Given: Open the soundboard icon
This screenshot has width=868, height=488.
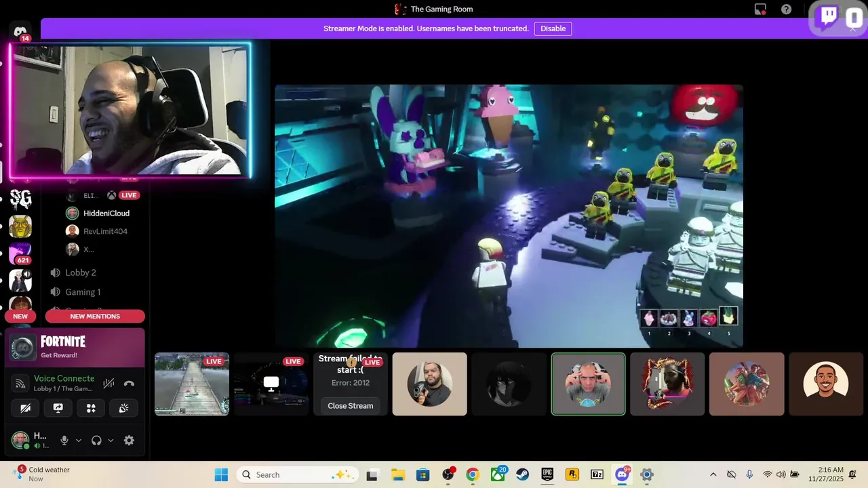Looking at the screenshot, I should [124, 408].
